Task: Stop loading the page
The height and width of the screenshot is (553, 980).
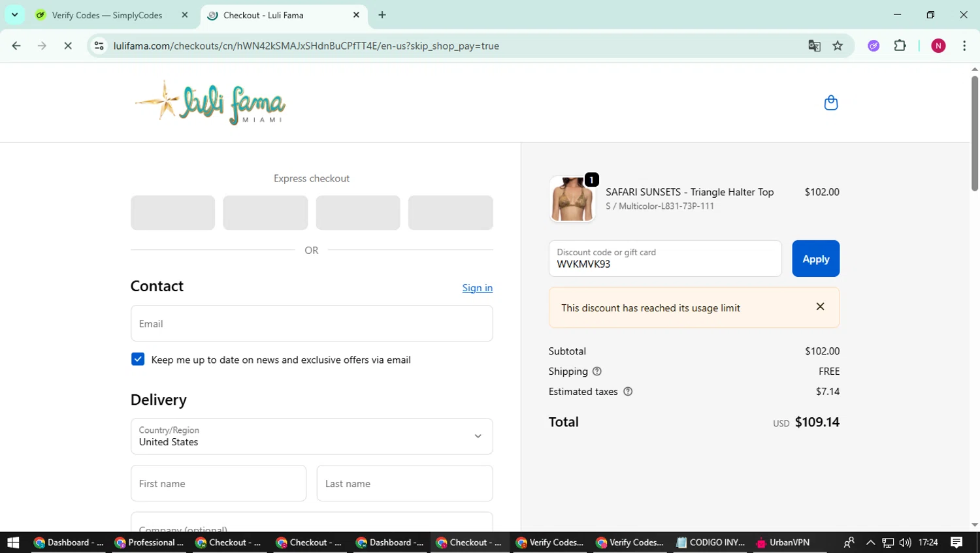Action: [x=67, y=46]
